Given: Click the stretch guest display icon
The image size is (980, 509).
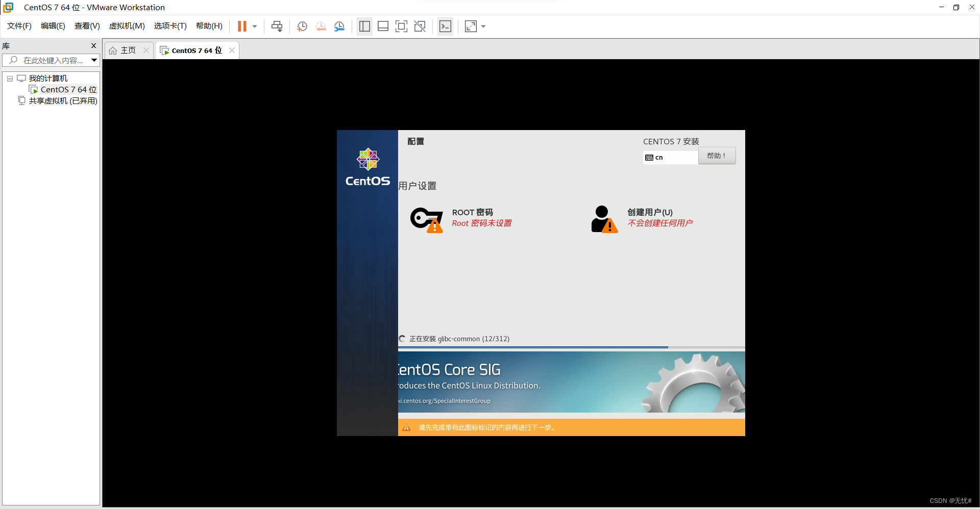Looking at the screenshot, I should click(471, 27).
